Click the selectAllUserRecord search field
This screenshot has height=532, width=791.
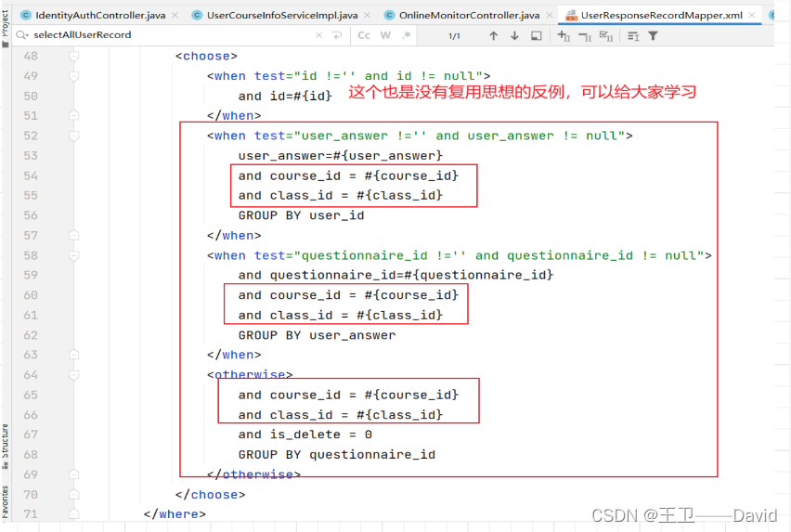(x=172, y=34)
